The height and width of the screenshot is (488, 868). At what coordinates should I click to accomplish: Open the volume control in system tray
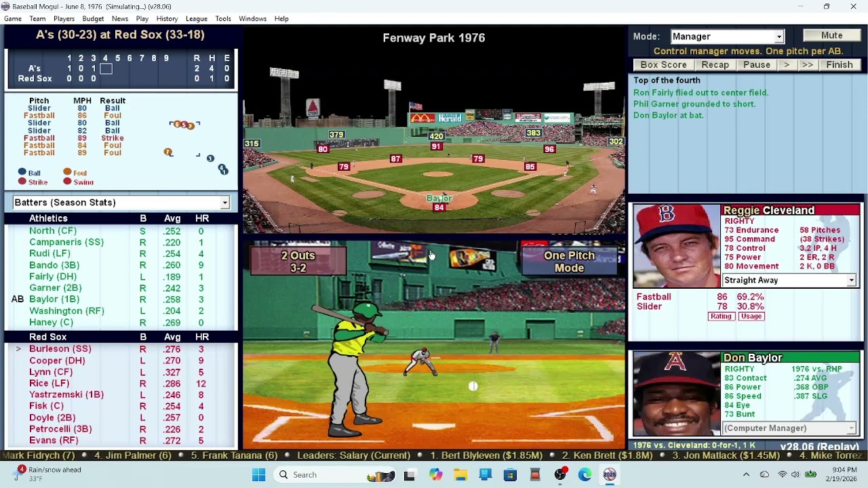[795, 474]
